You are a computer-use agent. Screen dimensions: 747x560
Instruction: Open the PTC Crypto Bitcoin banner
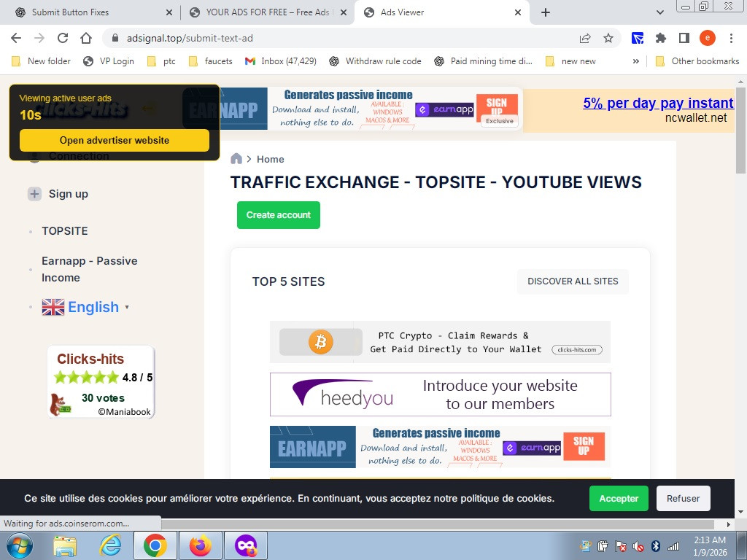coord(440,342)
